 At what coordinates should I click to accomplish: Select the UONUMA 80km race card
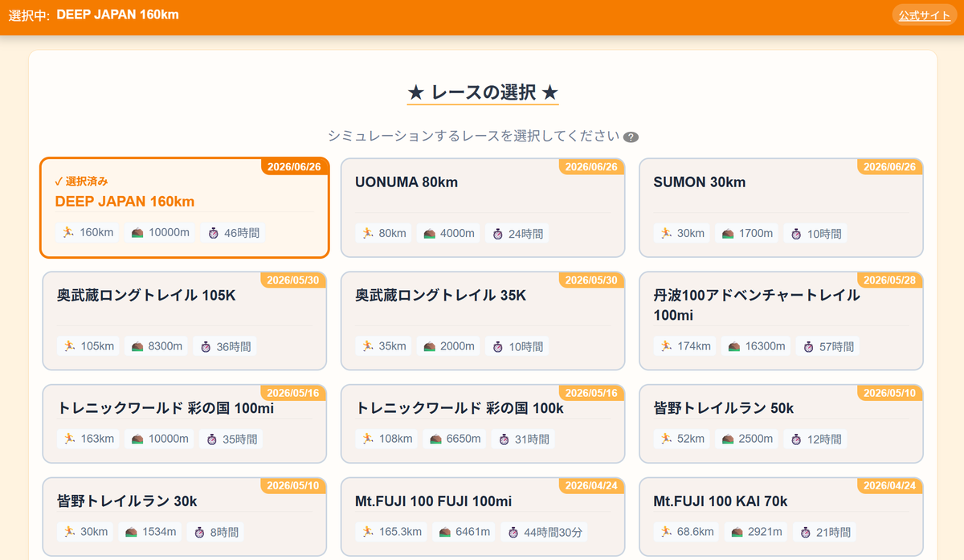[483, 207]
